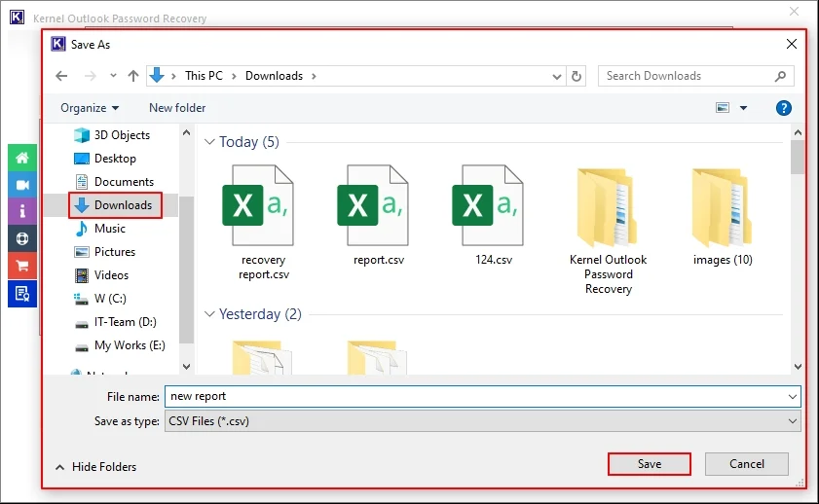Image resolution: width=819 pixels, height=504 pixels.
Task: Click the purple info sidebar icon
Action: pos(22,212)
